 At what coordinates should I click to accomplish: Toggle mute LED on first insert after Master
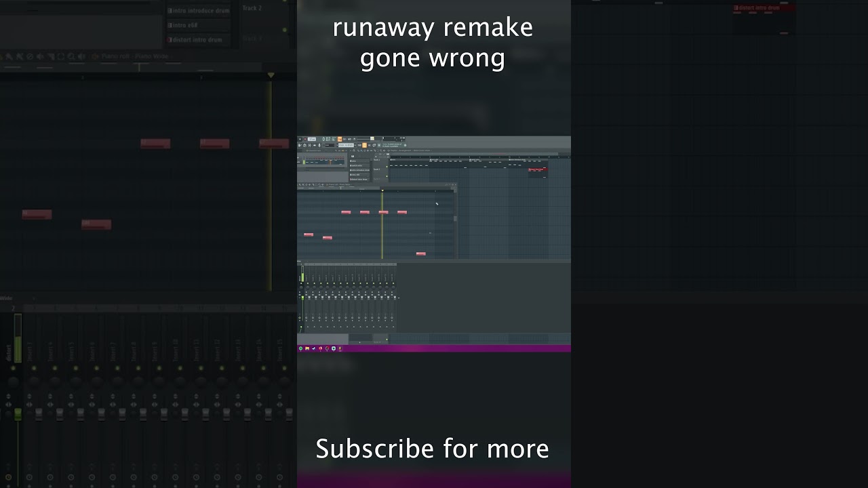pos(308,283)
